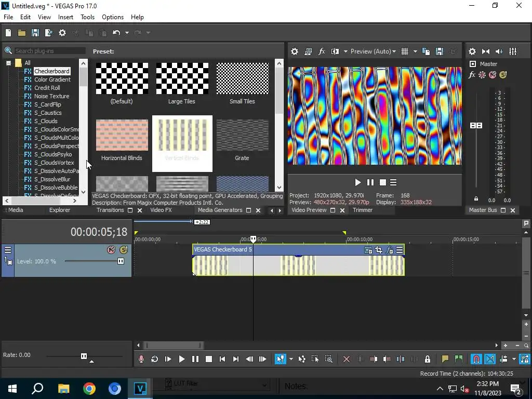Select Noise Texture generator
The image size is (532, 399).
click(x=51, y=96)
